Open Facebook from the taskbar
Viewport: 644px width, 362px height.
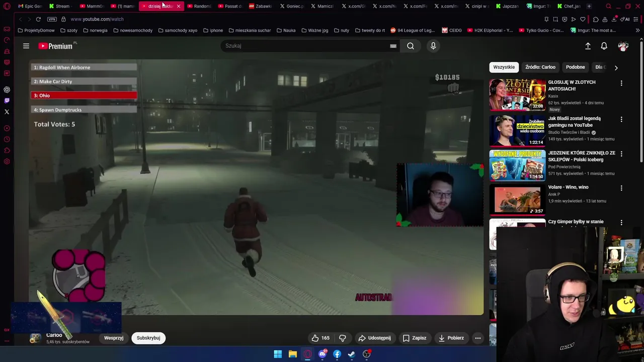[x=337, y=354]
